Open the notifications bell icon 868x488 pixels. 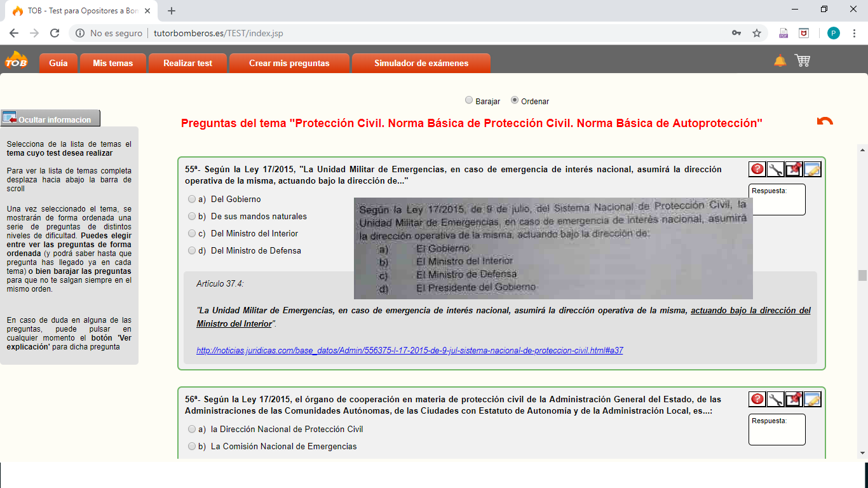[x=780, y=61]
